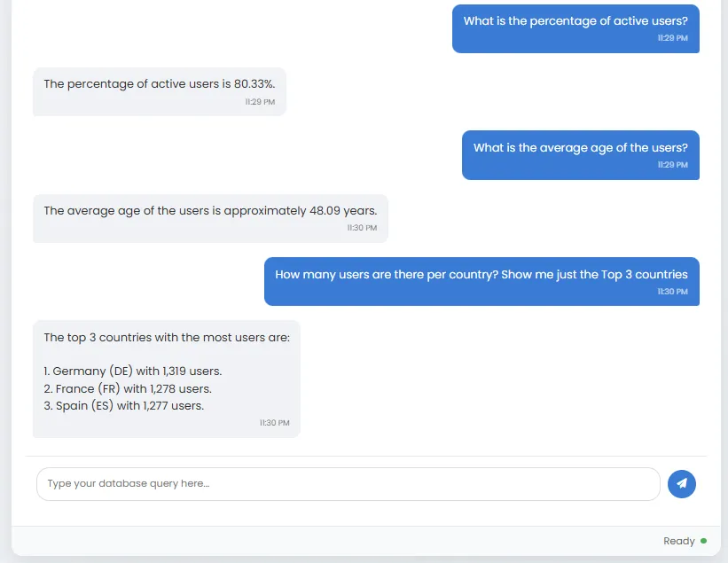Click timestamp under 48.09 years reply
Screen dimensions: 728x563
(x=362, y=228)
